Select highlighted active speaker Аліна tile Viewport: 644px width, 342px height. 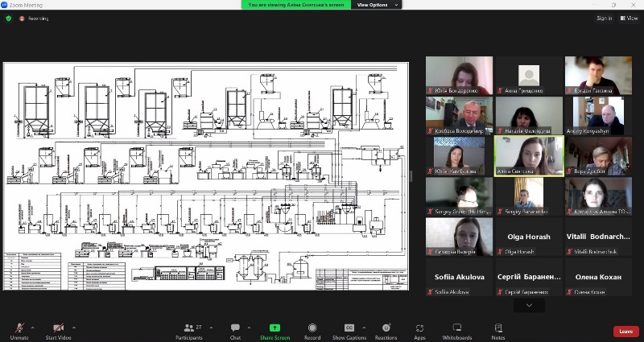[x=529, y=156]
